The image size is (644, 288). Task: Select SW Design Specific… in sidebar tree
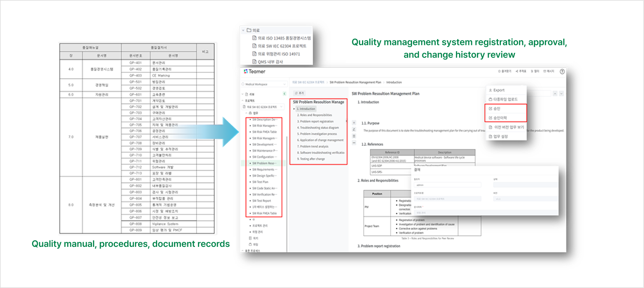point(264,176)
